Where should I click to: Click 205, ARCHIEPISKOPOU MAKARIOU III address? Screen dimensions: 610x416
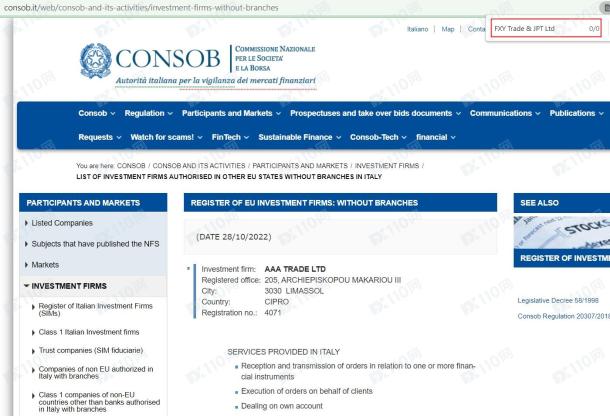click(333, 280)
